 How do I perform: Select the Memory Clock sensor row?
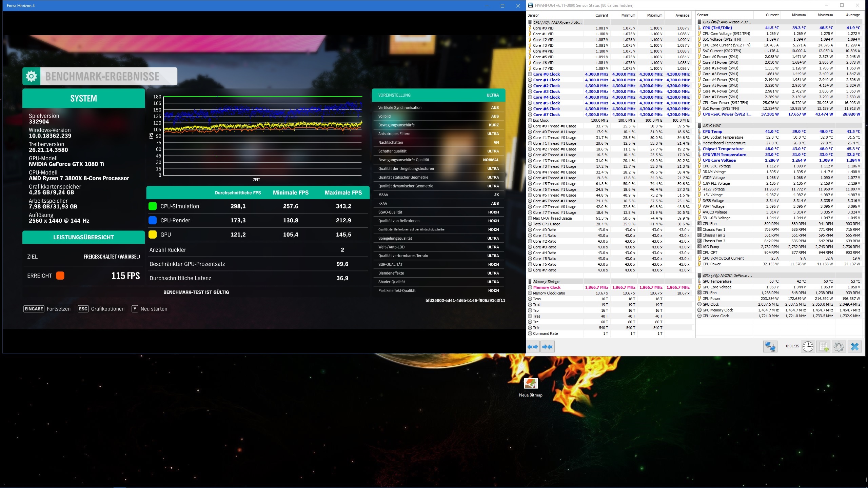click(x=547, y=287)
